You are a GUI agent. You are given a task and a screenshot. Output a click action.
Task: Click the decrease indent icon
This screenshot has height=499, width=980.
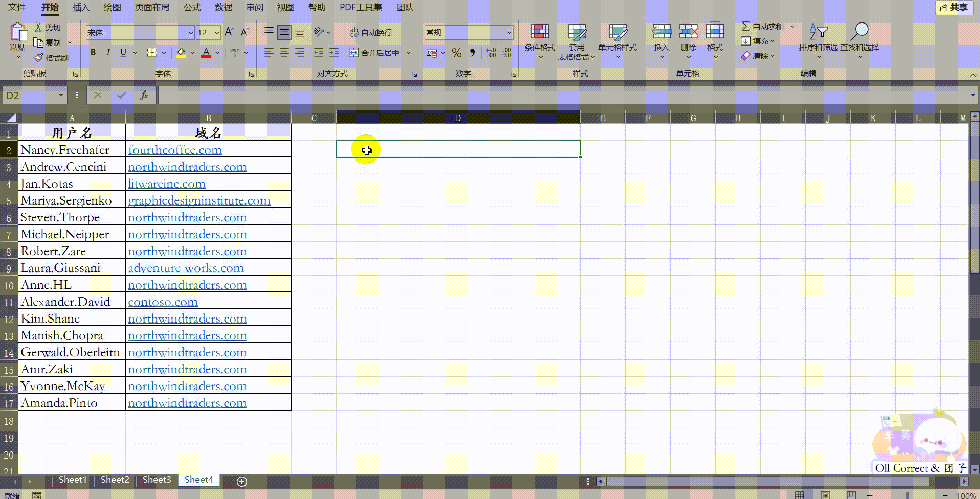[318, 52]
